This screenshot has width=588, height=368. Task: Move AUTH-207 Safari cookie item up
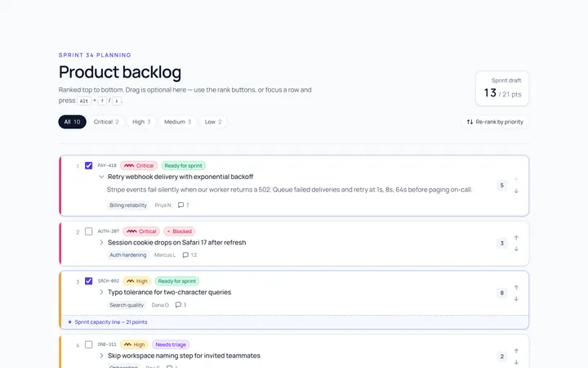[516, 238]
